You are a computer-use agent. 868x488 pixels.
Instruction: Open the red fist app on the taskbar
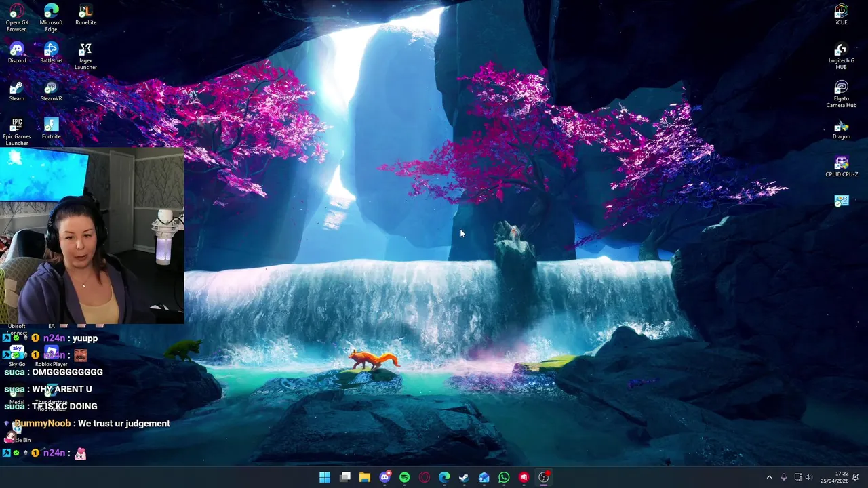(524, 477)
